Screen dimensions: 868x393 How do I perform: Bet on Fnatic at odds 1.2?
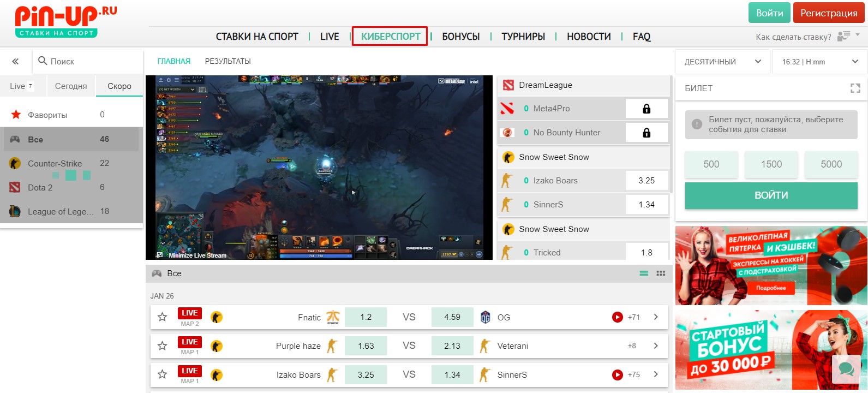tap(366, 317)
